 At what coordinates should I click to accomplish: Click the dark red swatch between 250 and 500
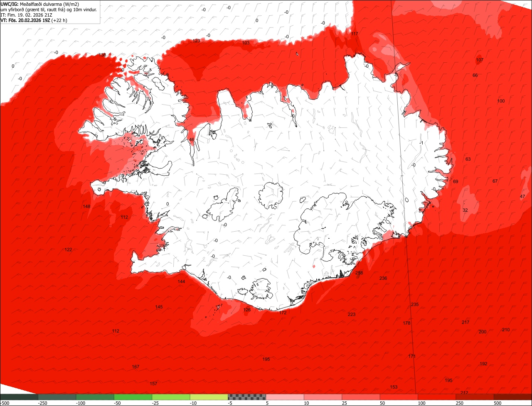tap(475, 397)
